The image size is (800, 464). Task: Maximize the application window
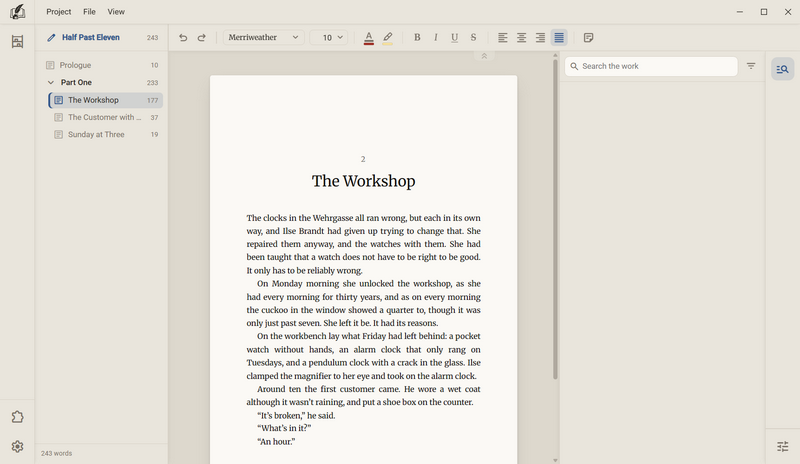(x=764, y=12)
